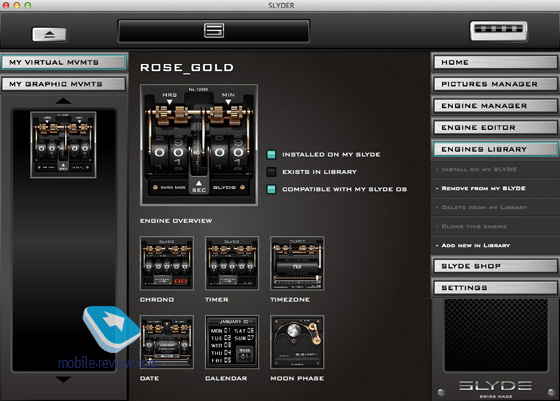Open Engine Editor

pyautogui.click(x=495, y=127)
